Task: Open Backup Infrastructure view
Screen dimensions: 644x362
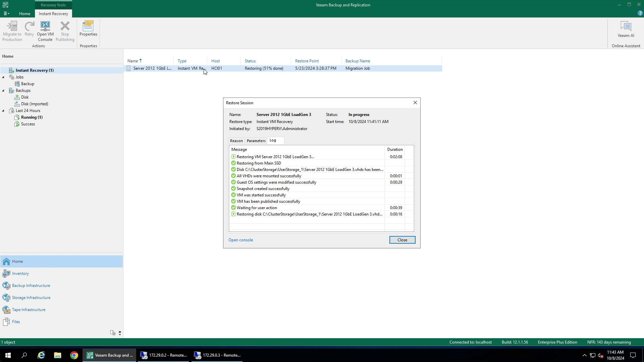Action: pyautogui.click(x=61, y=286)
